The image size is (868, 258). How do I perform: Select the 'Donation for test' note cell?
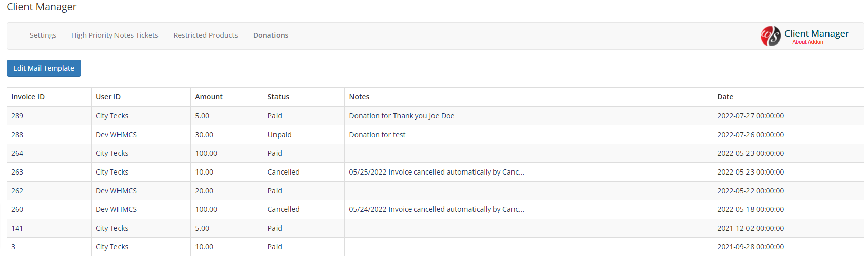(x=529, y=135)
